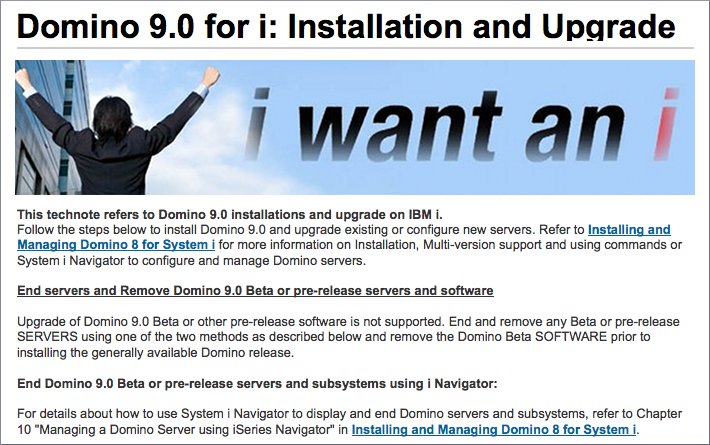The width and height of the screenshot is (710, 445).
Task: Click bold line 'This technote refers to Domino 9.0 installations'
Action: [230, 215]
